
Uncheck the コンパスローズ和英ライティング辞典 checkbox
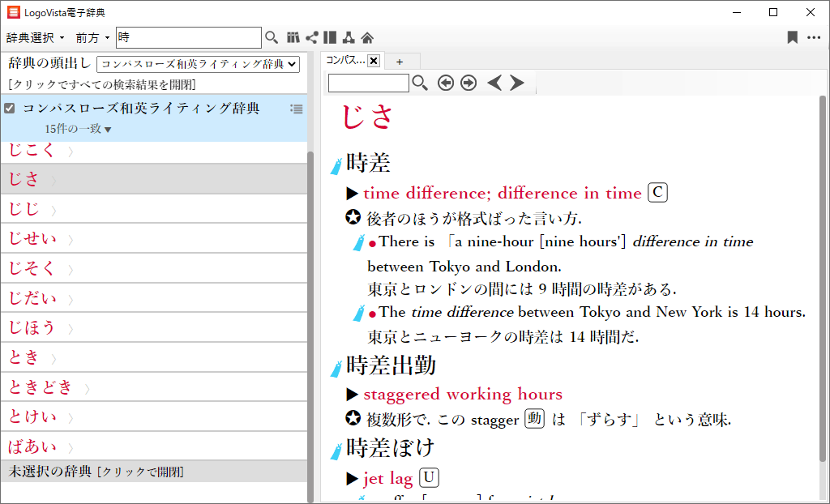(x=9, y=109)
